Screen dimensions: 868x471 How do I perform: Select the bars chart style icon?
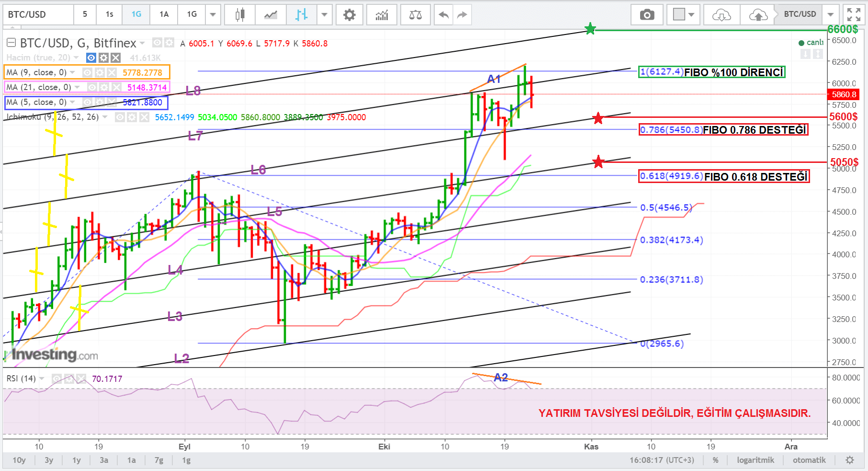click(x=302, y=15)
